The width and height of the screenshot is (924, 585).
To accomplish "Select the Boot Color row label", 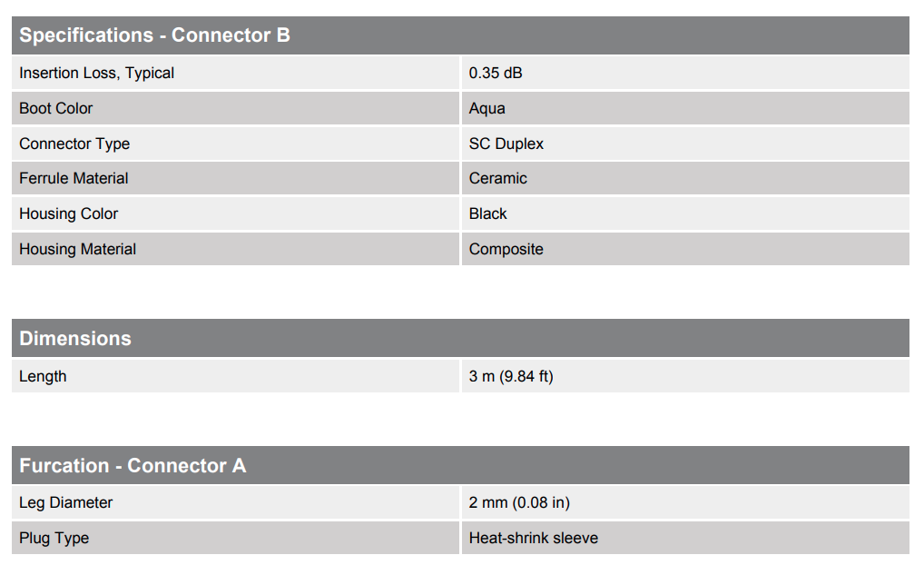I will tap(56, 108).
